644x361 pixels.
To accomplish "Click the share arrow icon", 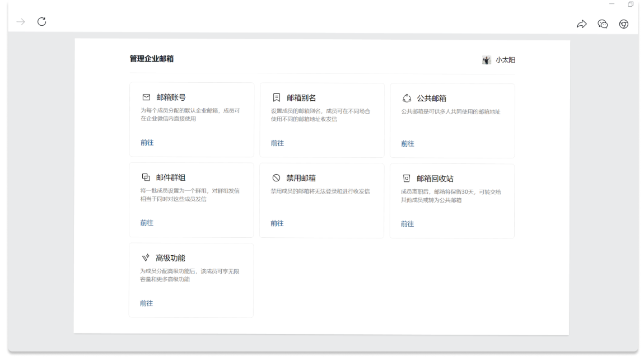I will [x=582, y=24].
